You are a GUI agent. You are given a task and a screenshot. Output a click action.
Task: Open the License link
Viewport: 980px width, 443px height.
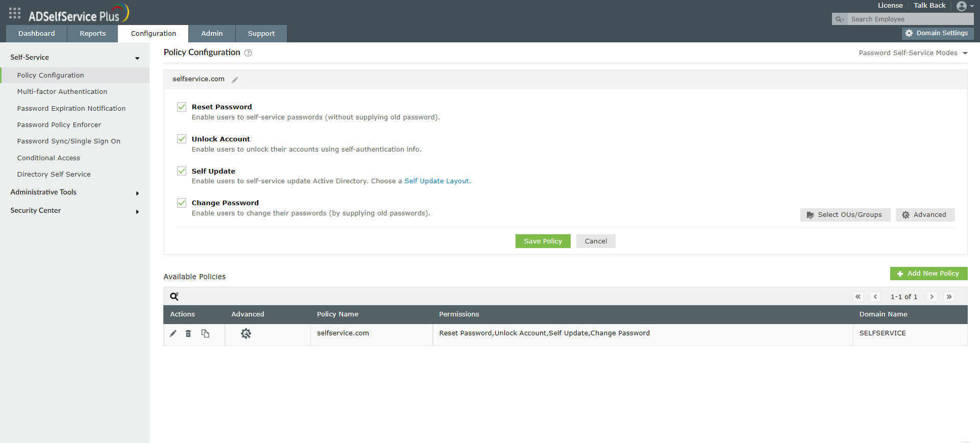[890, 6]
